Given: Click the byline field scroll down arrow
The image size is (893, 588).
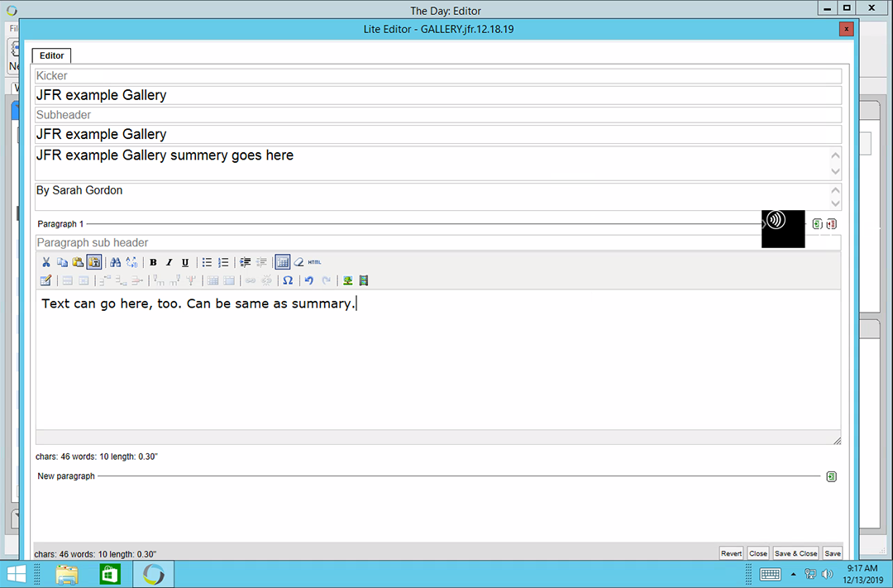Looking at the screenshot, I should click(835, 203).
